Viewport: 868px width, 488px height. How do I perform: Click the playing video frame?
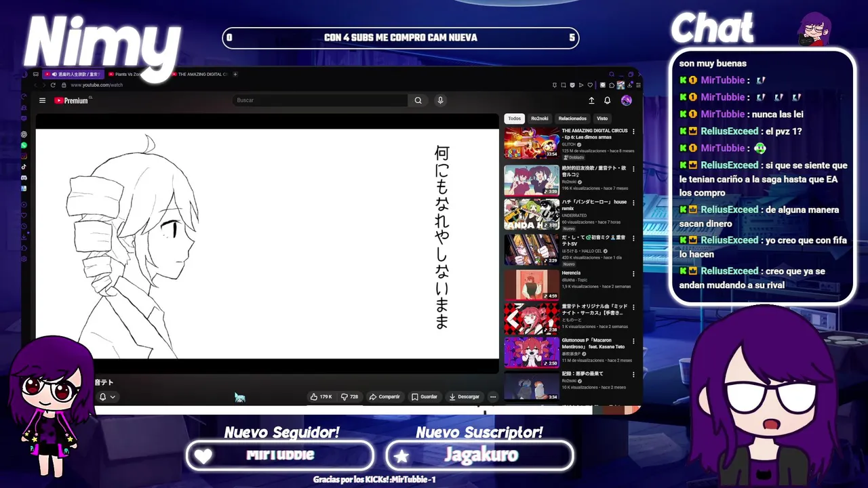[267, 243]
